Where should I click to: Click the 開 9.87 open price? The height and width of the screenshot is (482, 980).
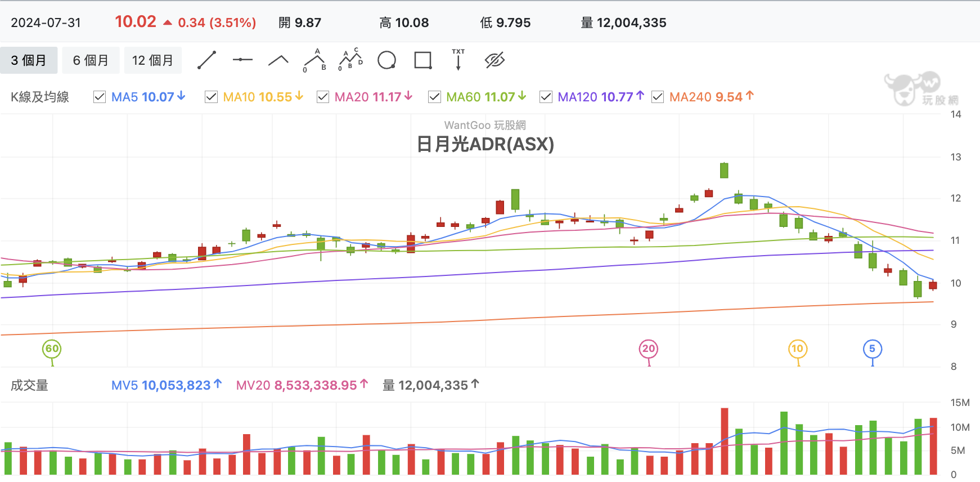300,23
